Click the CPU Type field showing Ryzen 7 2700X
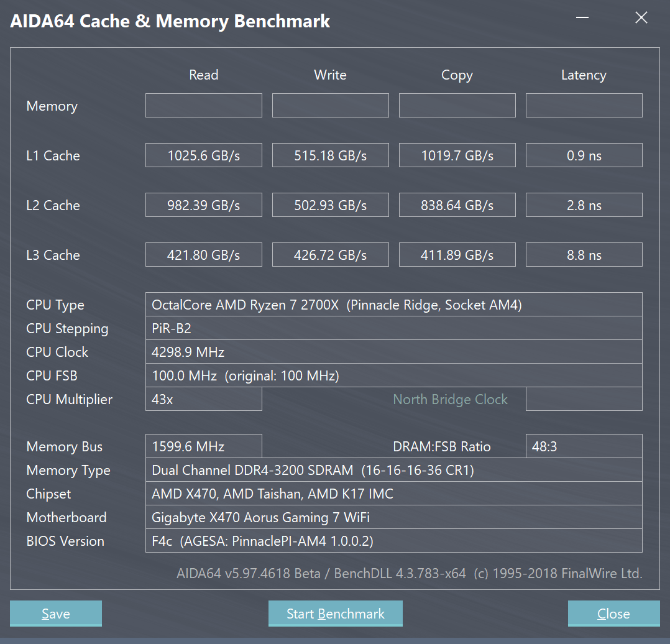 pos(394,305)
